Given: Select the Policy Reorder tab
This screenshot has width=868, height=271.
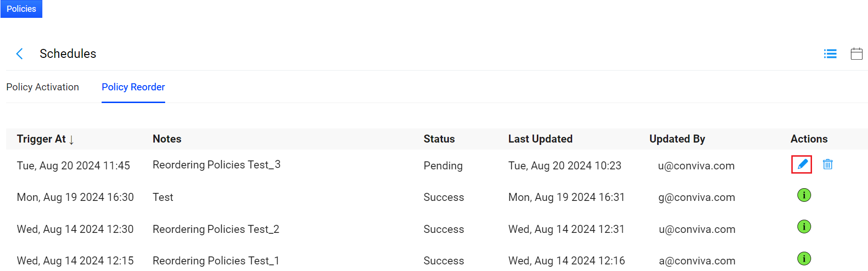Looking at the screenshot, I should (133, 87).
